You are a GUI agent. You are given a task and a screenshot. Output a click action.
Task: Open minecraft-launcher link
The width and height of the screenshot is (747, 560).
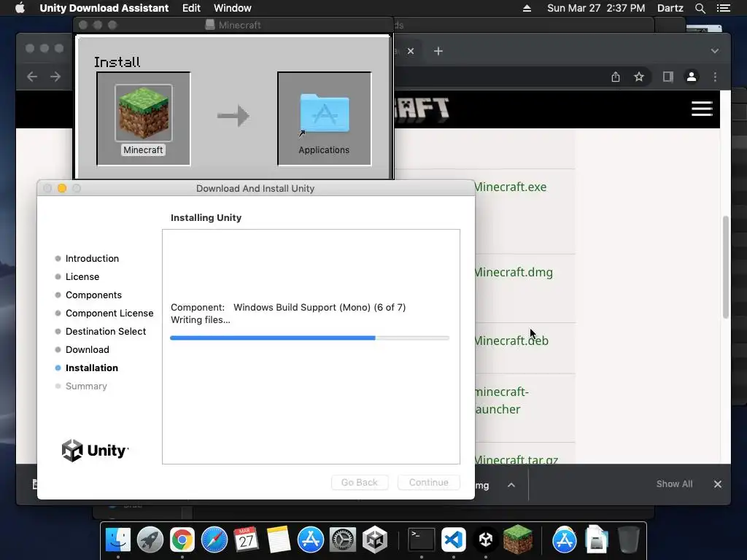[502, 400]
